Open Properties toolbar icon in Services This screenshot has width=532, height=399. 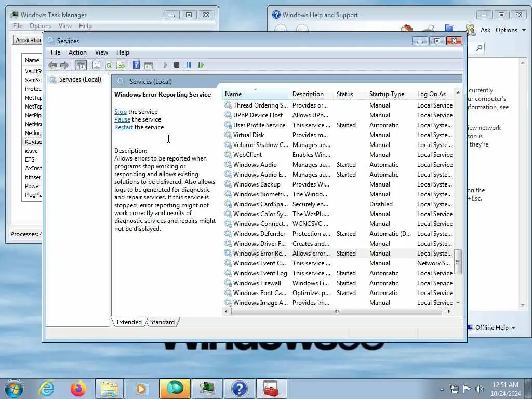click(x=96, y=65)
